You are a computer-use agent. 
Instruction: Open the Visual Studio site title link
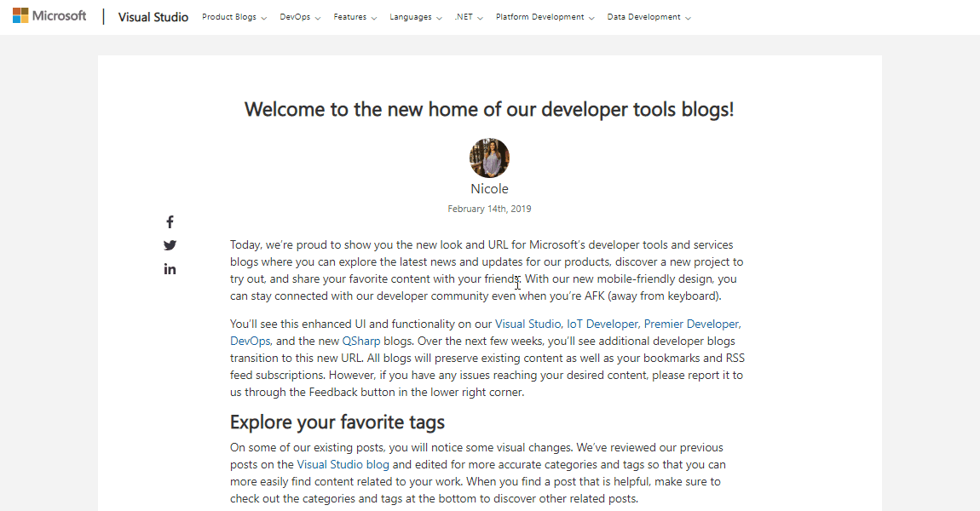pos(153,18)
